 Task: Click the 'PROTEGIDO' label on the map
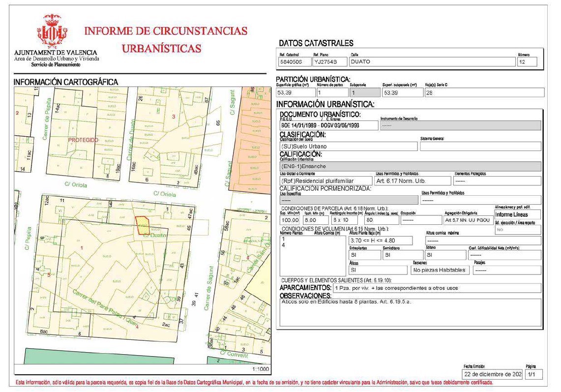point(84,140)
